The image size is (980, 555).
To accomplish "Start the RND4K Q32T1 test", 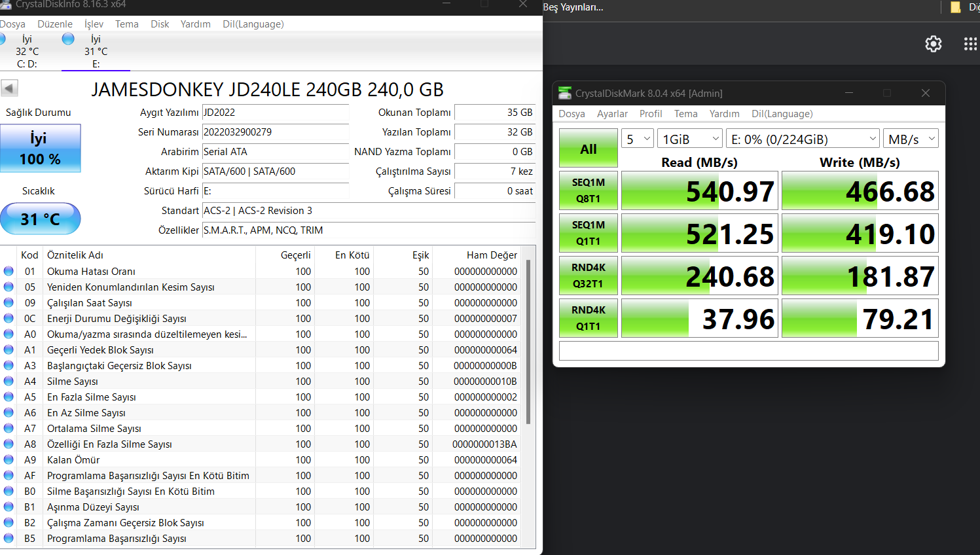I will [x=589, y=276].
